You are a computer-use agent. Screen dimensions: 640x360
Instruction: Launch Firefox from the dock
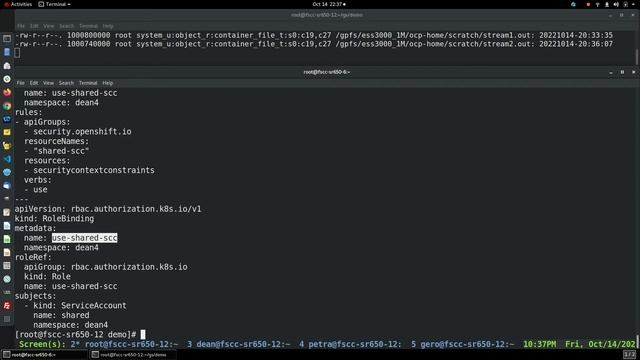(7, 92)
